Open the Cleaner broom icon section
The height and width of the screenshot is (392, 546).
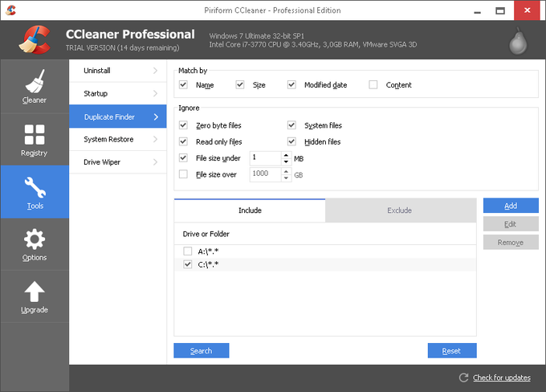coord(35,83)
